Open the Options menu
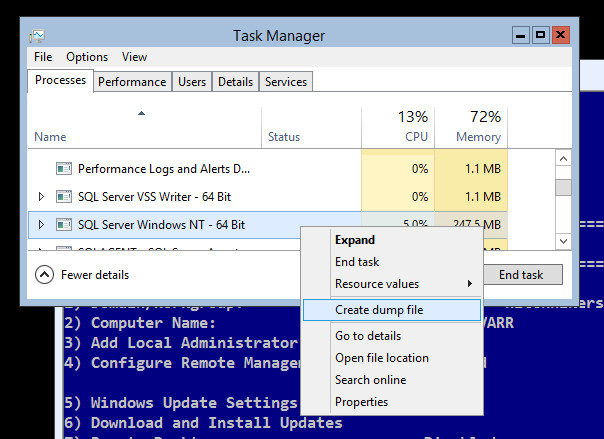604x439 pixels. point(87,57)
